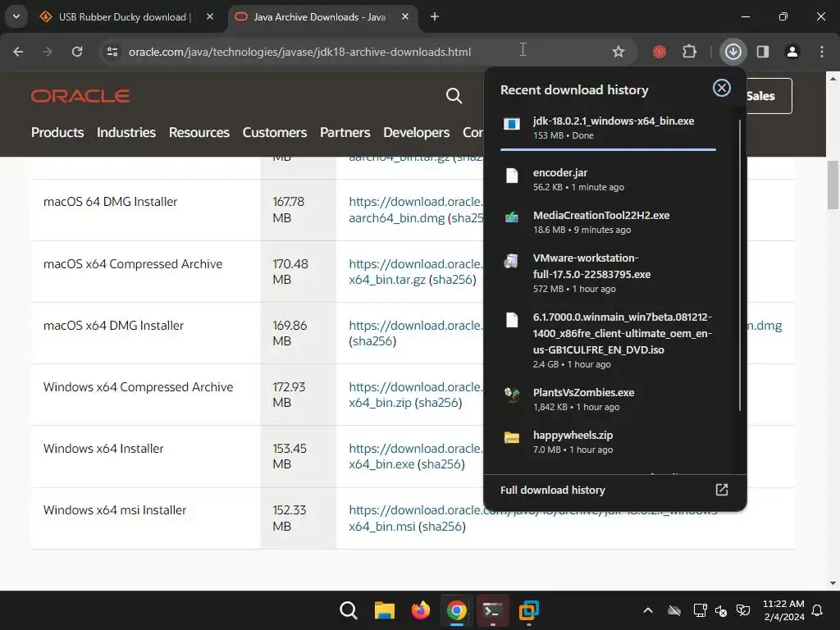This screenshot has width=840, height=630.
Task: Switch to Java Archive Downloads tab
Action: pyautogui.click(x=320, y=17)
